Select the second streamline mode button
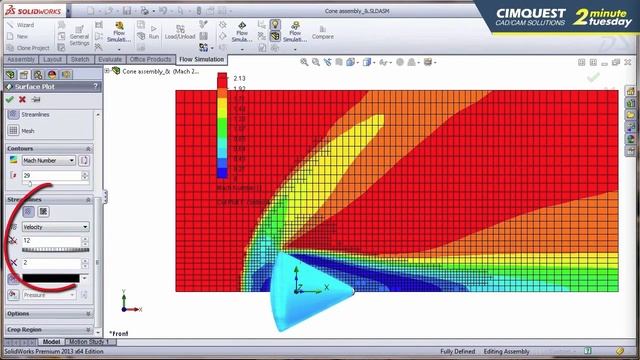Image resolution: width=640 pixels, height=360 pixels. tap(43, 211)
